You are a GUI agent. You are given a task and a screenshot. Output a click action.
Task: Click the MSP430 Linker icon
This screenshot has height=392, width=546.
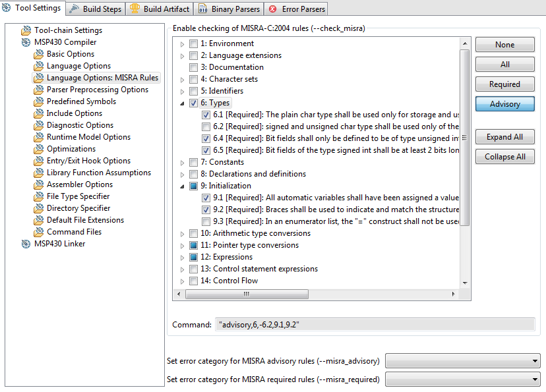(x=26, y=244)
